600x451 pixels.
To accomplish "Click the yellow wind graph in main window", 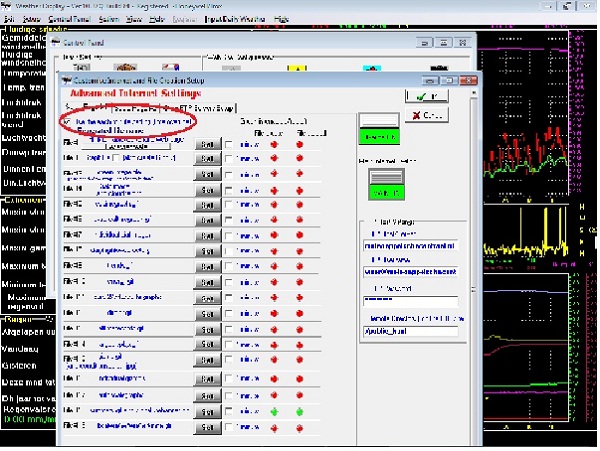I will pyautogui.click(x=526, y=233).
